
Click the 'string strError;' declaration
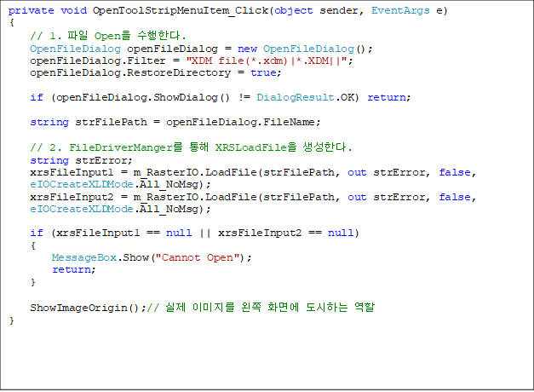81,160
